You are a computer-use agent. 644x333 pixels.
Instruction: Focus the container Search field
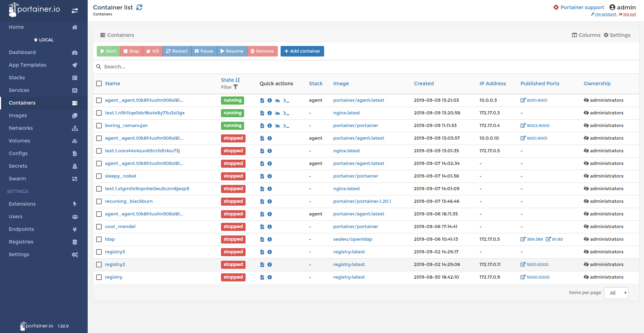[x=366, y=67]
